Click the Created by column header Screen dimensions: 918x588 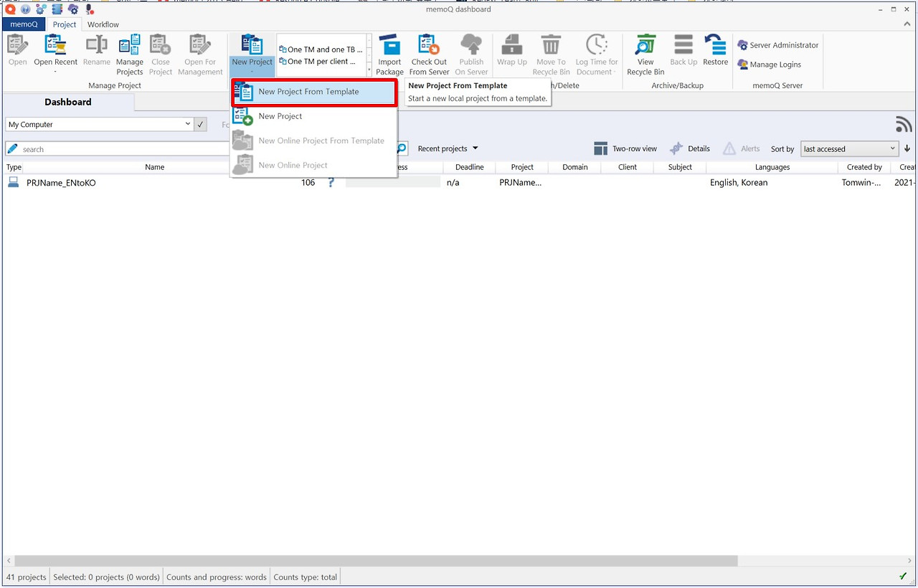(864, 167)
